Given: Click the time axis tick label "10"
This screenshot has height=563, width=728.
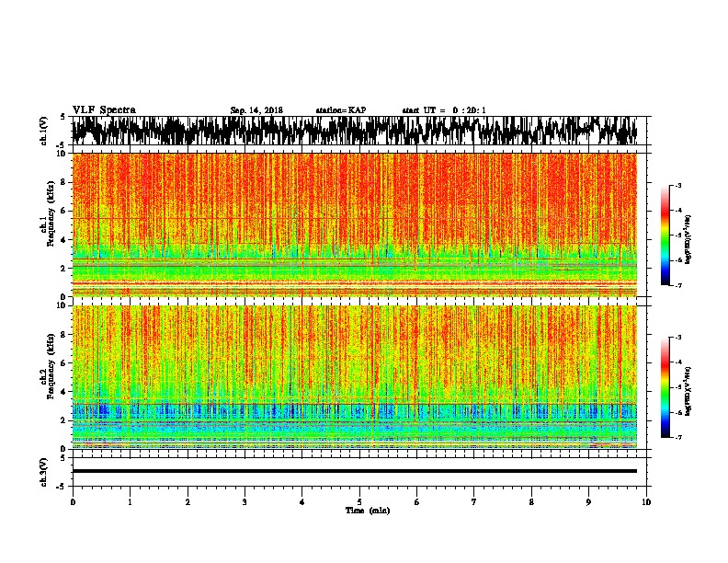Looking at the screenshot, I should tap(646, 502).
